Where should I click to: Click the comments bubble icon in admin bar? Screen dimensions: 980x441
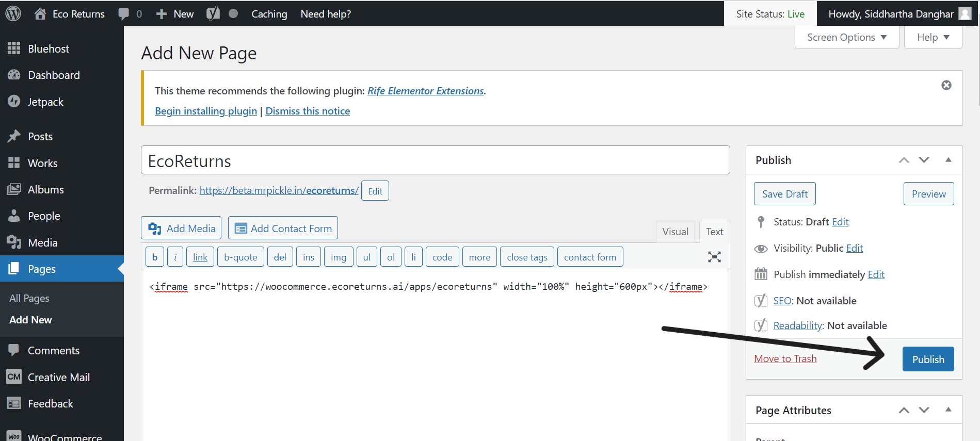124,14
